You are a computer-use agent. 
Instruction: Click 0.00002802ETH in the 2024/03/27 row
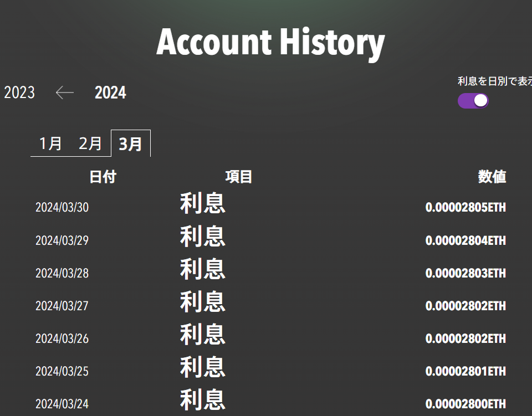[x=465, y=306]
